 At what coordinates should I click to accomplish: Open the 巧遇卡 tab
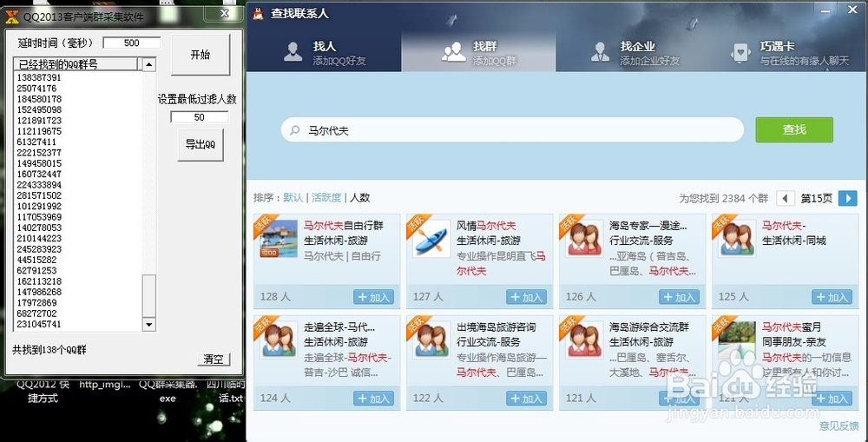[x=789, y=53]
